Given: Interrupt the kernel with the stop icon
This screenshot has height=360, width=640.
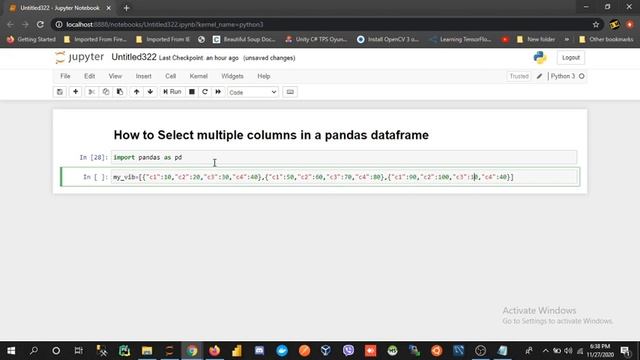Looking at the screenshot, I should tap(191, 92).
